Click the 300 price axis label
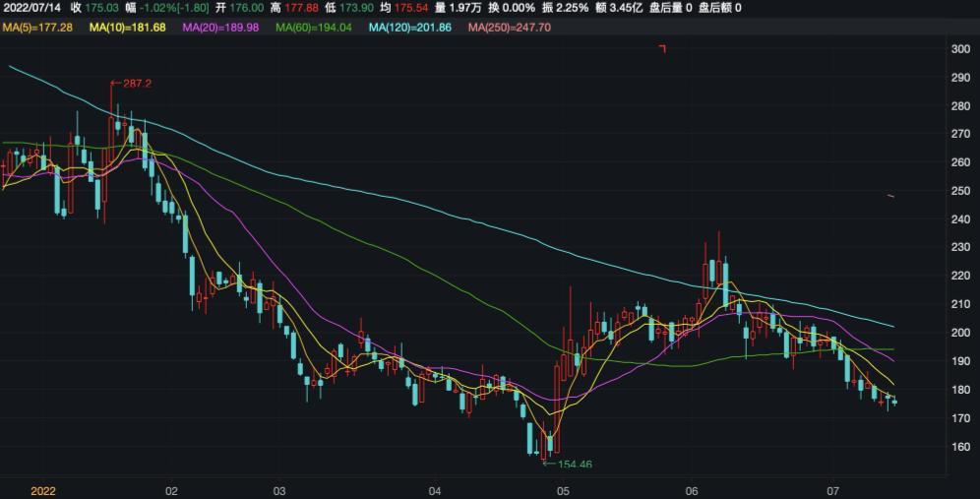 (960, 49)
